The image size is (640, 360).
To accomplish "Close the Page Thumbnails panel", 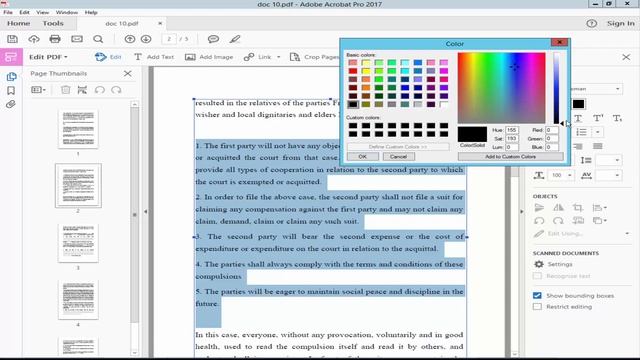I will (x=128, y=73).
